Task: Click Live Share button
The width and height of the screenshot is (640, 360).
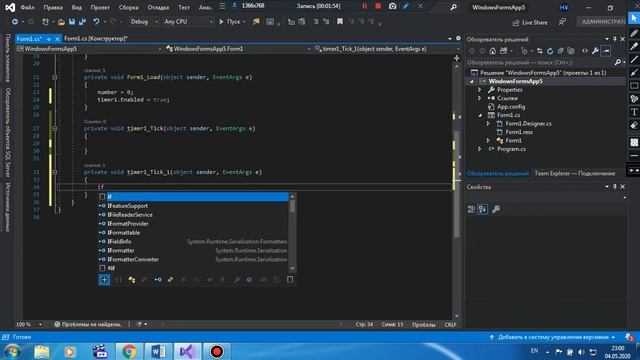Action: pyautogui.click(x=530, y=22)
